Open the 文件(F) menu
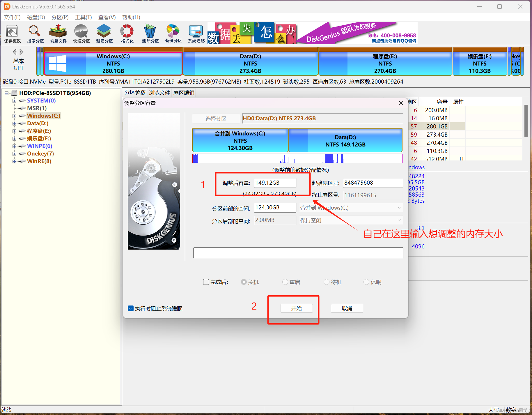Viewport: 532px width, 415px height. click(12, 17)
